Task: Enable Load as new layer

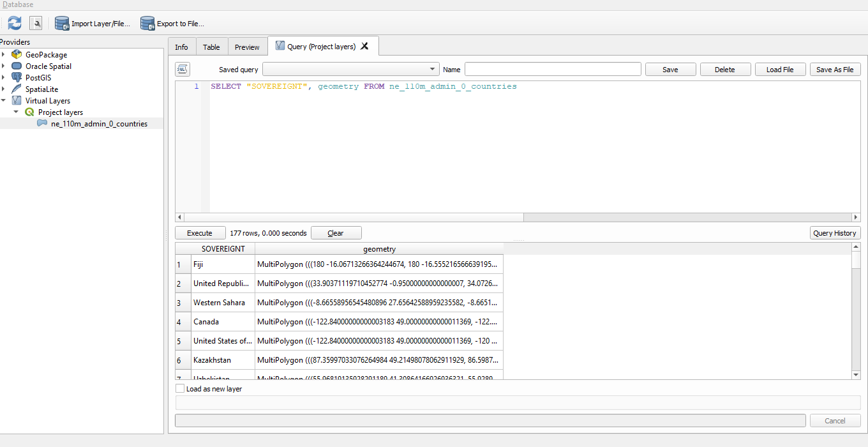Action: click(x=179, y=388)
